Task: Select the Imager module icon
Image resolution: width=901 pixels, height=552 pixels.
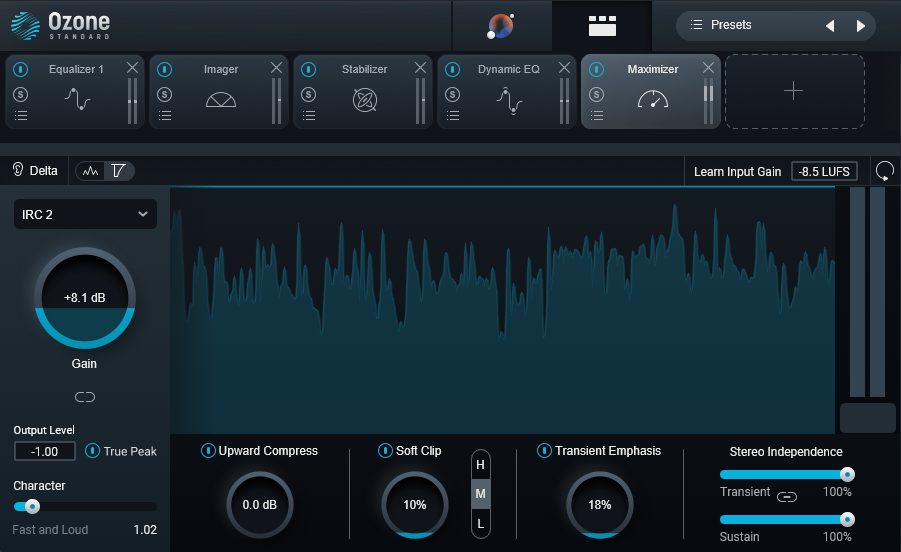Action: [221, 100]
